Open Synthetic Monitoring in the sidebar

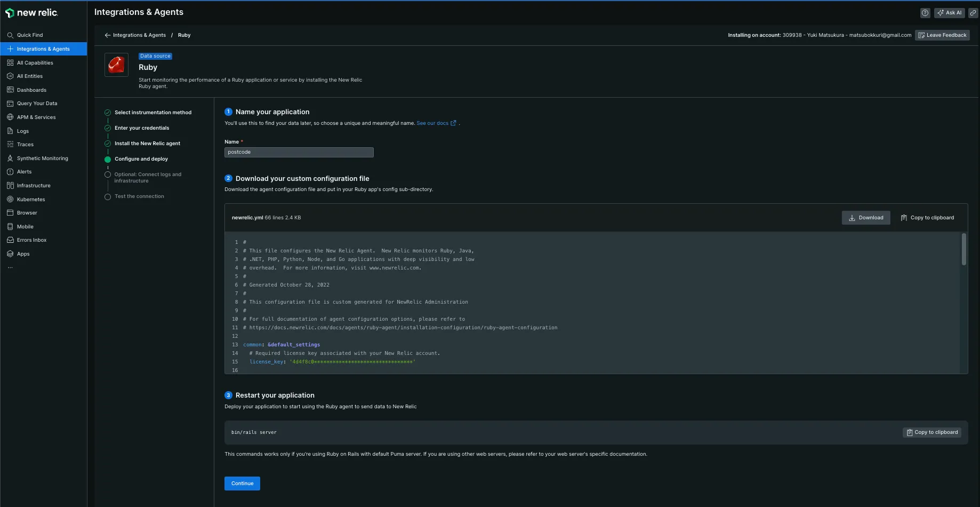(x=42, y=159)
